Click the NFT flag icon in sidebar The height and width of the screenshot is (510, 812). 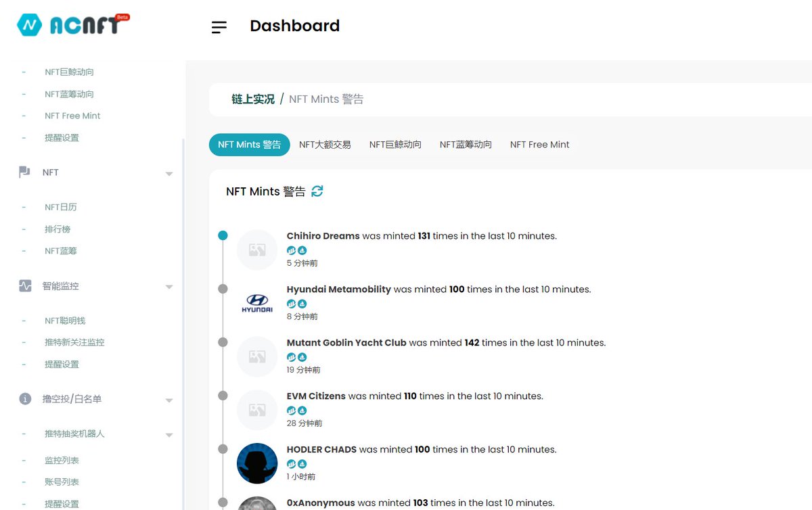(x=25, y=172)
